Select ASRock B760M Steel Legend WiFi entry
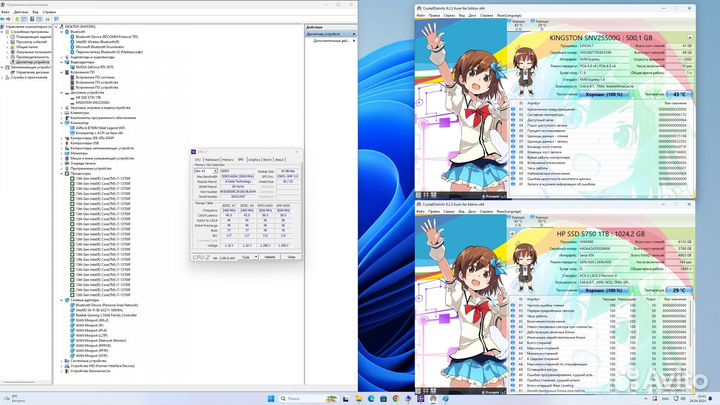The height and width of the screenshot is (405, 720). click(100, 128)
